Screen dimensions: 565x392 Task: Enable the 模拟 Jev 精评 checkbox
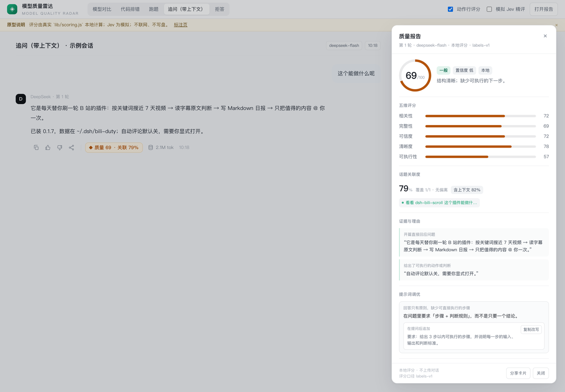tap(489, 9)
